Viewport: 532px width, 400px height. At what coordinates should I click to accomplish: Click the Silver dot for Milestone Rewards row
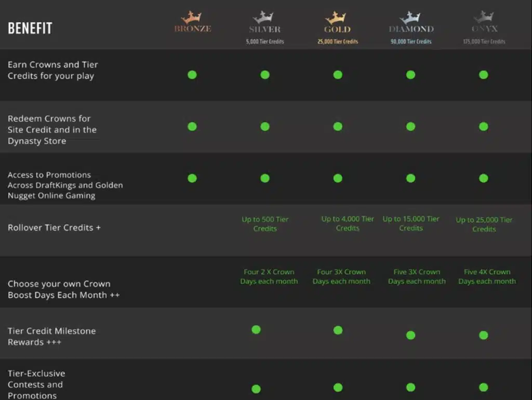(256, 329)
